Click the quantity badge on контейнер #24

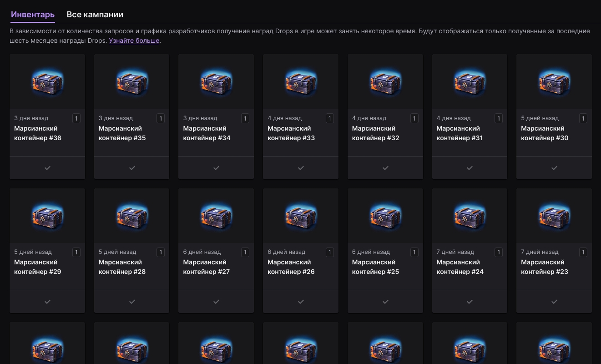[499, 252]
